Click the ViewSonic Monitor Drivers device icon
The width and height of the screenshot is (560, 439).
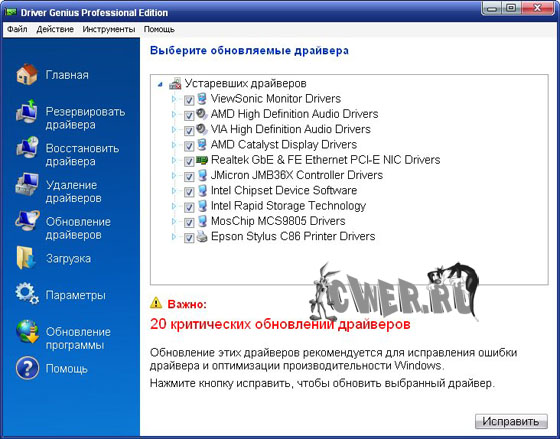[x=202, y=99]
